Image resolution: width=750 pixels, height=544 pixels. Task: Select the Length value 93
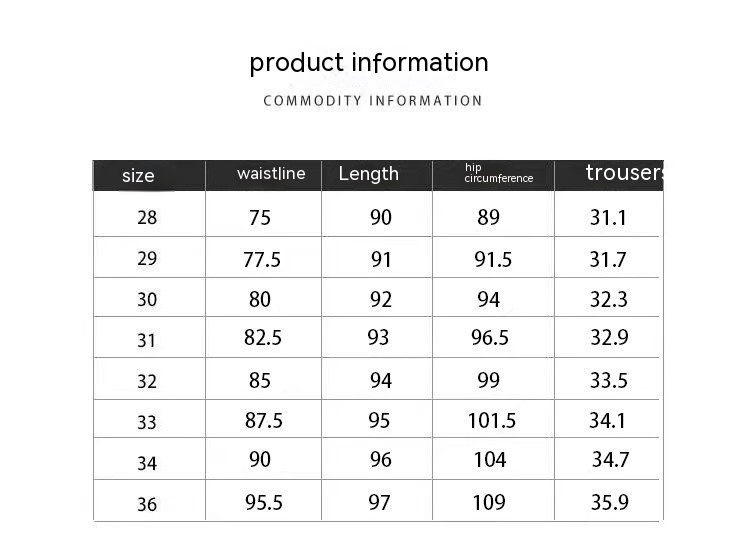(378, 338)
